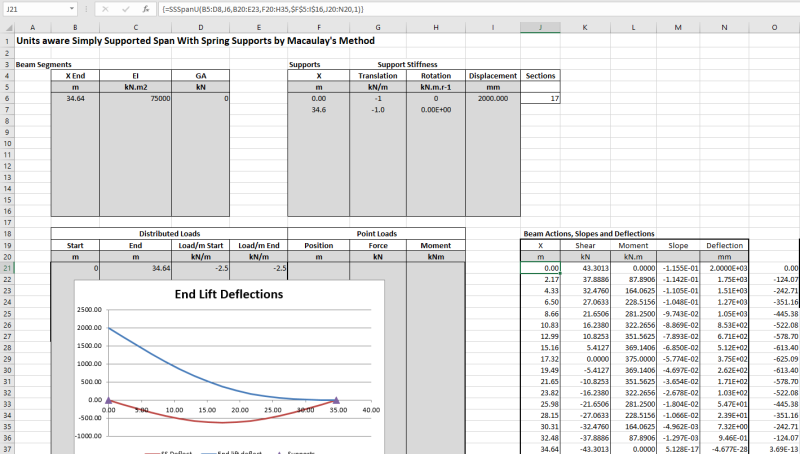Click the GA header cell
Screen dimensions: 800x454
[x=201, y=75]
